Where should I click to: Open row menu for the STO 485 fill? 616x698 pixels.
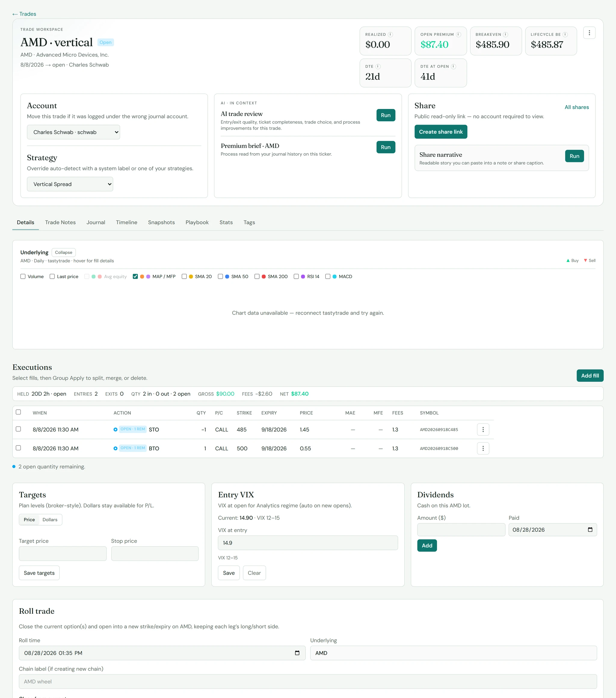483,430
